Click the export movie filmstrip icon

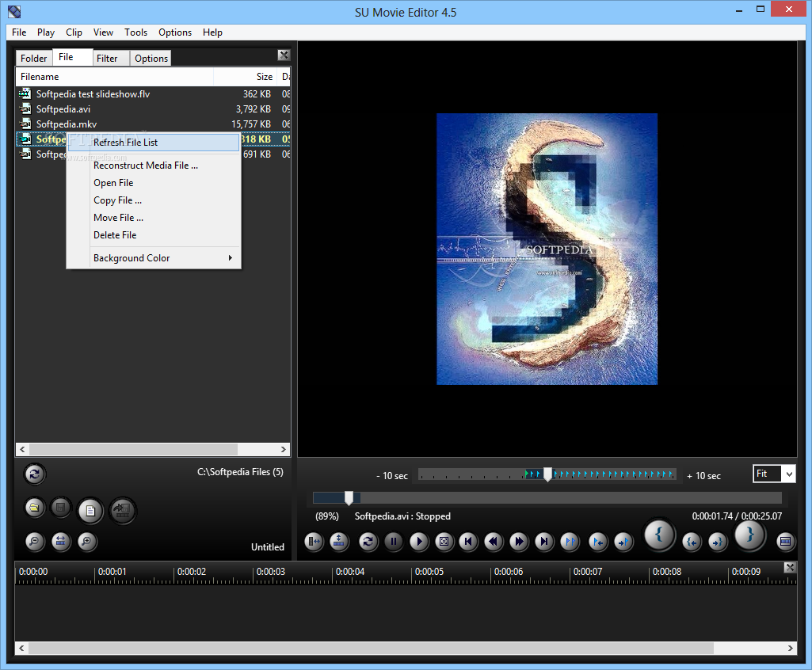(123, 511)
